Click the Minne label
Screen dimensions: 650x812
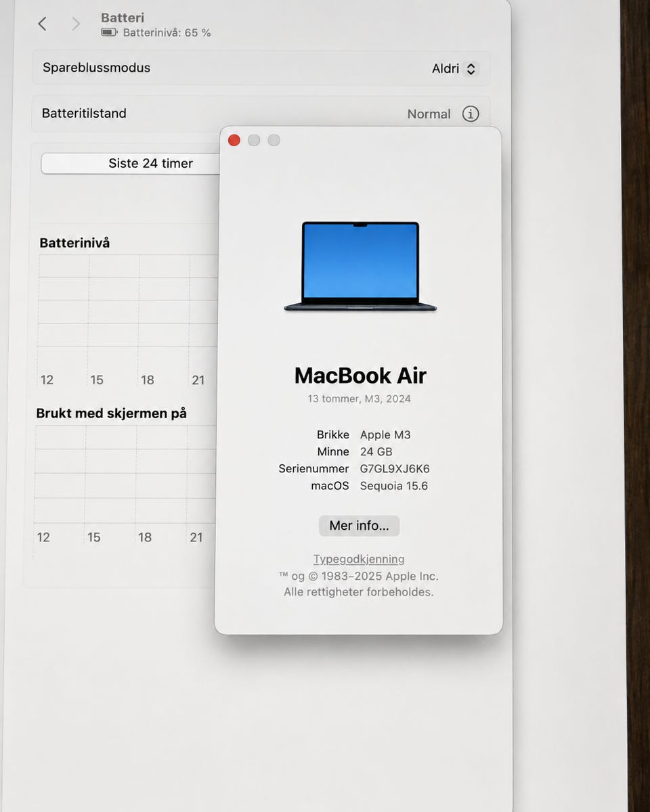(333, 451)
